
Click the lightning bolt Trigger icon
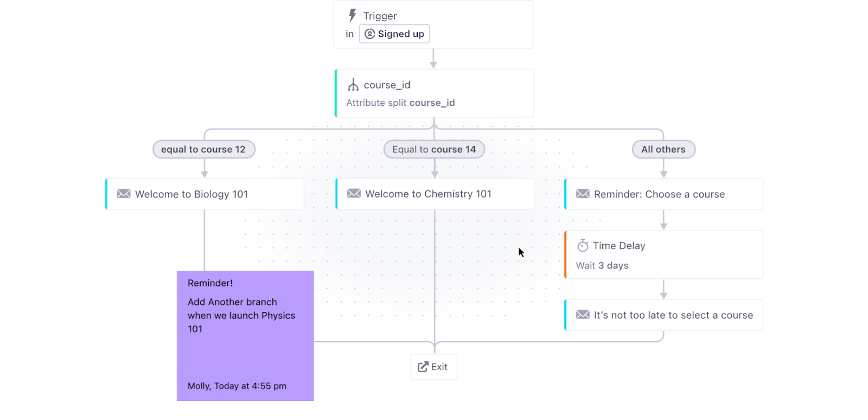coord(353,15)
